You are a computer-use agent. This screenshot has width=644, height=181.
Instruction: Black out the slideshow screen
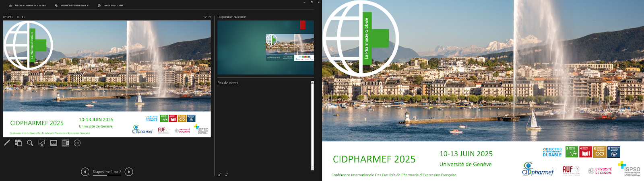pyautogui.click(x=42, y=143)
